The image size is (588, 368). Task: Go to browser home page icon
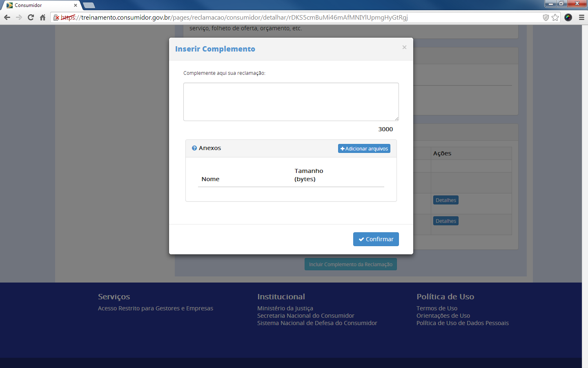(42, 17)
